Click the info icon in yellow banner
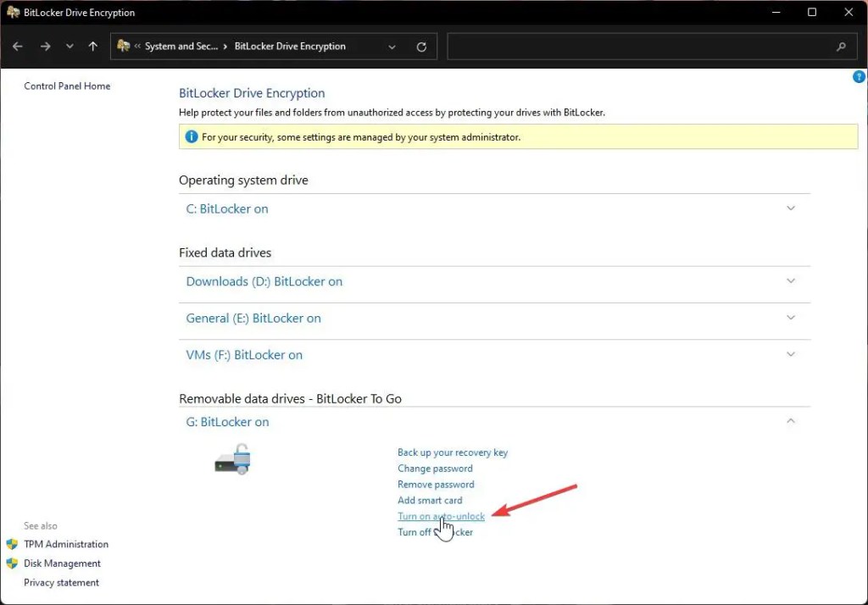The image size is (868, 605). click(191, 136)
